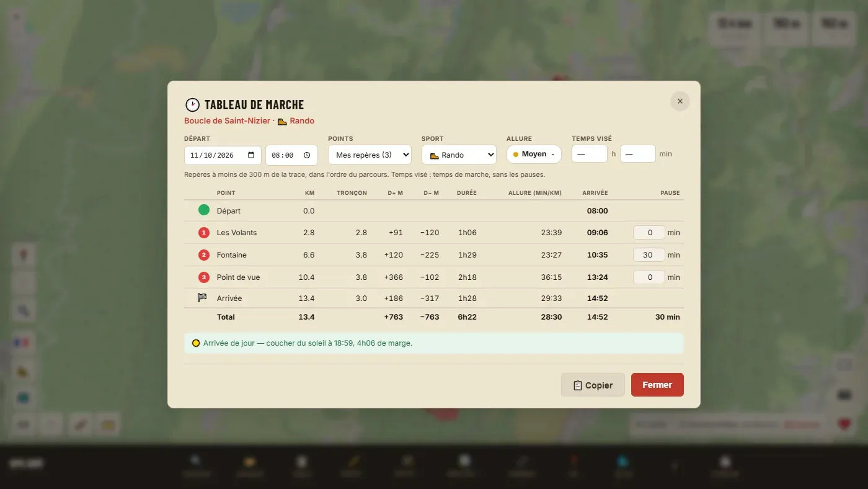
Task: Click the finish flag icon beside Arrivée
Action: [202, 298]
